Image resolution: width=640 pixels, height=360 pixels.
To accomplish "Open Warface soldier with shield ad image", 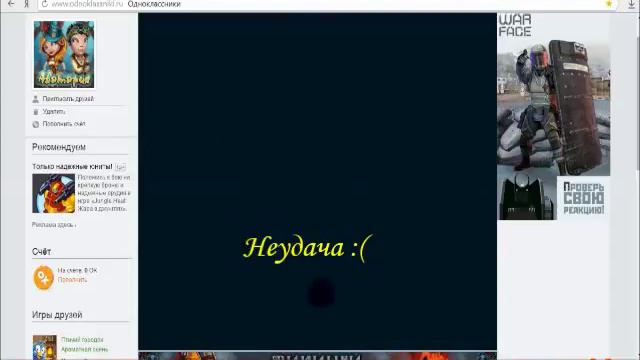I will (x=553, y=108).
